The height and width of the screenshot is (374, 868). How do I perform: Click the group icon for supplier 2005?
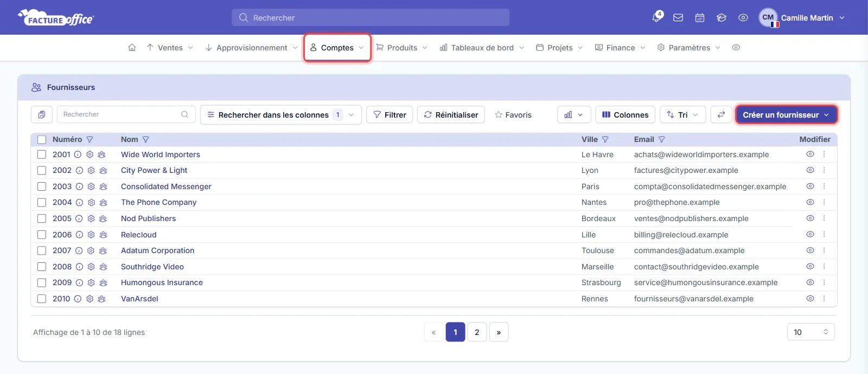pos(103,218)
